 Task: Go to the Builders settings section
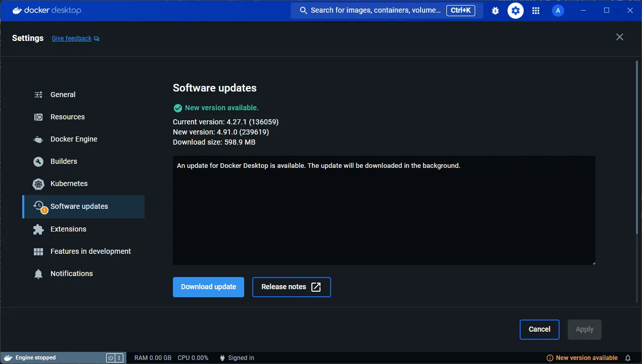[x=83, y=161]
